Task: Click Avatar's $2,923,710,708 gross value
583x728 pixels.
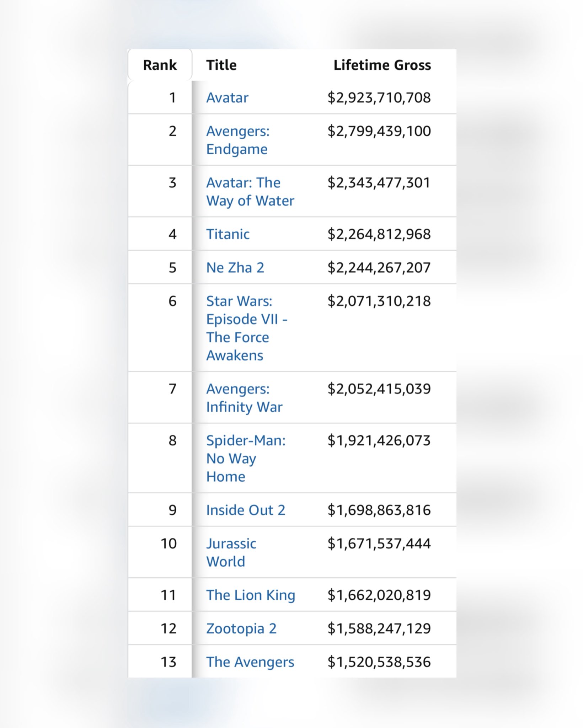Action: click(x=379, y=97)
